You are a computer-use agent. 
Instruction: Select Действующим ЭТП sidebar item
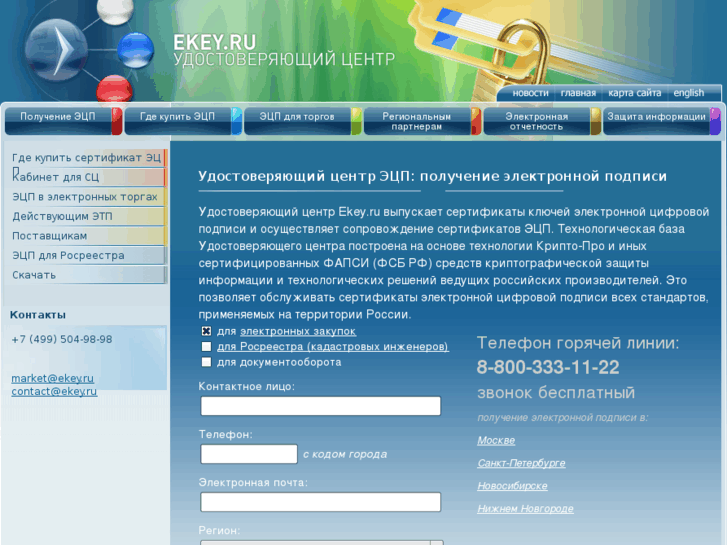tap(86, 216)
